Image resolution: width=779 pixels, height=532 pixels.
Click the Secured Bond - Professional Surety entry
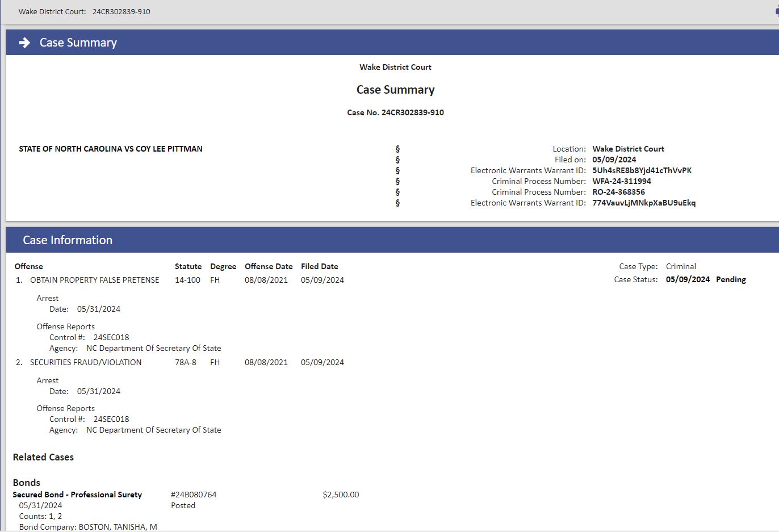pos(77,495)
